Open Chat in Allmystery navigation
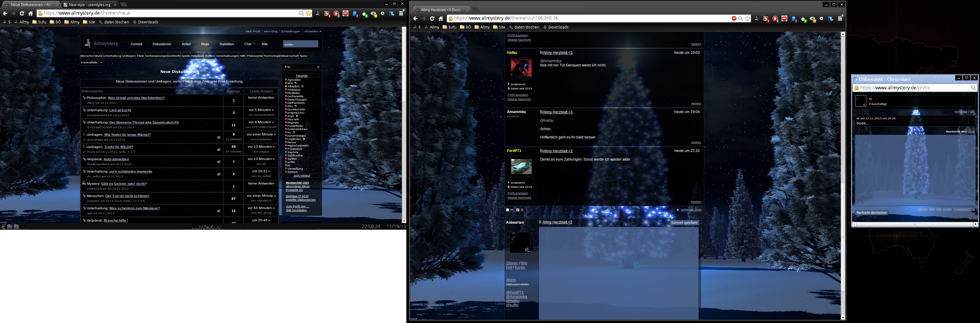This screenshot has width=980, height=323. (248, 44)
